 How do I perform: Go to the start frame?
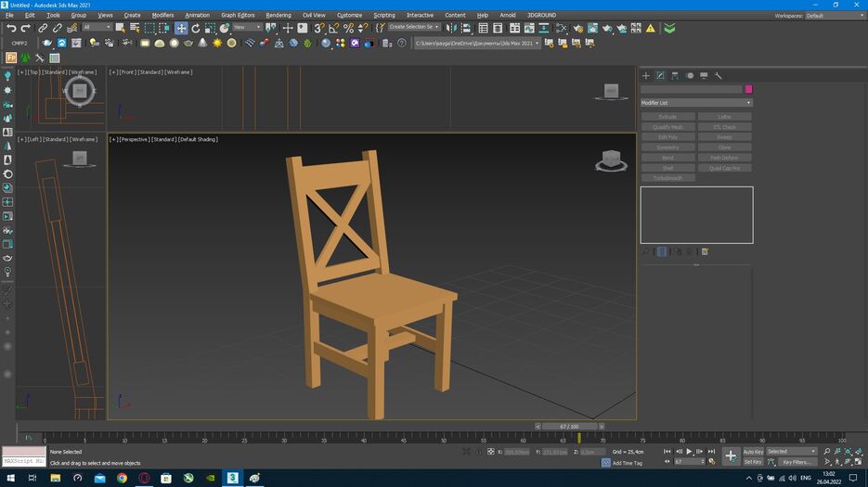(x=667, y=452)
